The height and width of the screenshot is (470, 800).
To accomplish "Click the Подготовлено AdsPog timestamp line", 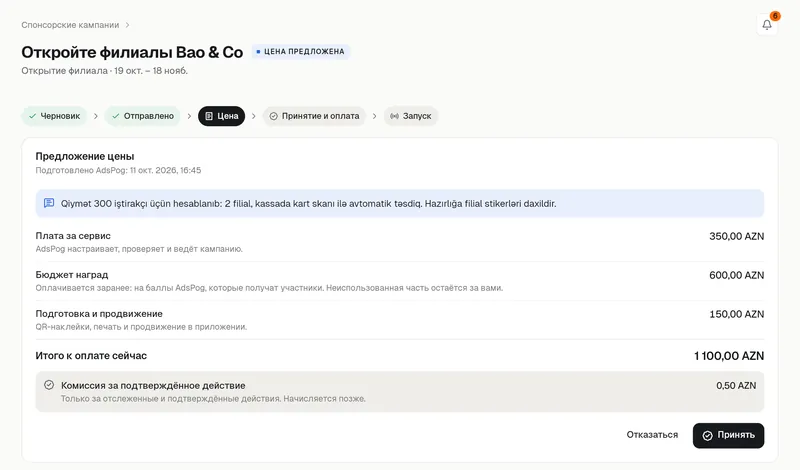I will (118, 170).
